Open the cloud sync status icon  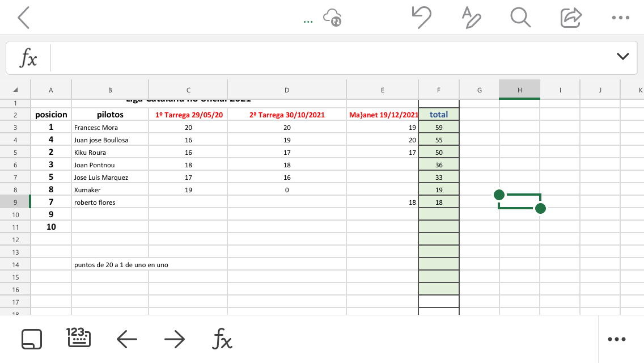click(x=332, y=18)
